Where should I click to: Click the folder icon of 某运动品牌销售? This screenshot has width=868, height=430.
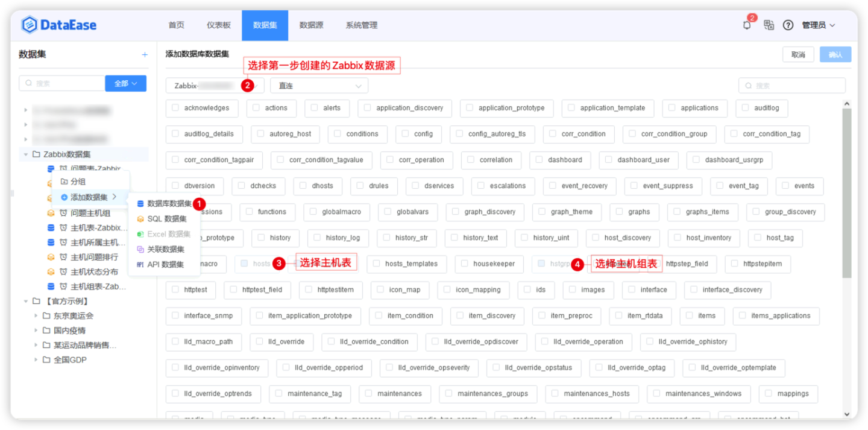click(46, 345)
